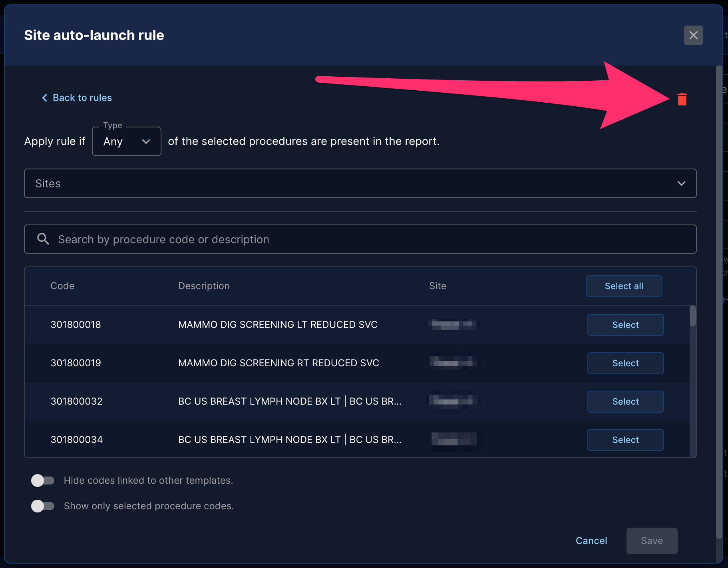Select procedure code 301800034

pyautogui.click(x=625, y=440)
